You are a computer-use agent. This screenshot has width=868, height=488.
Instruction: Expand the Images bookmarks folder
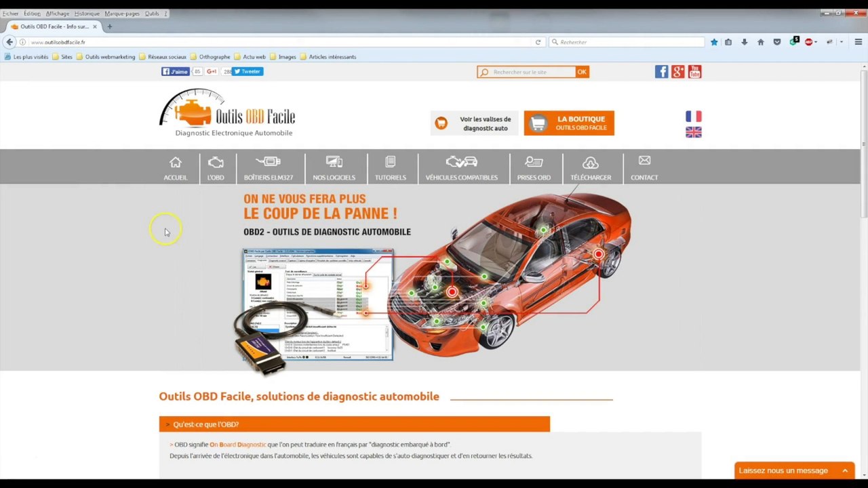(x=283, y=57)
